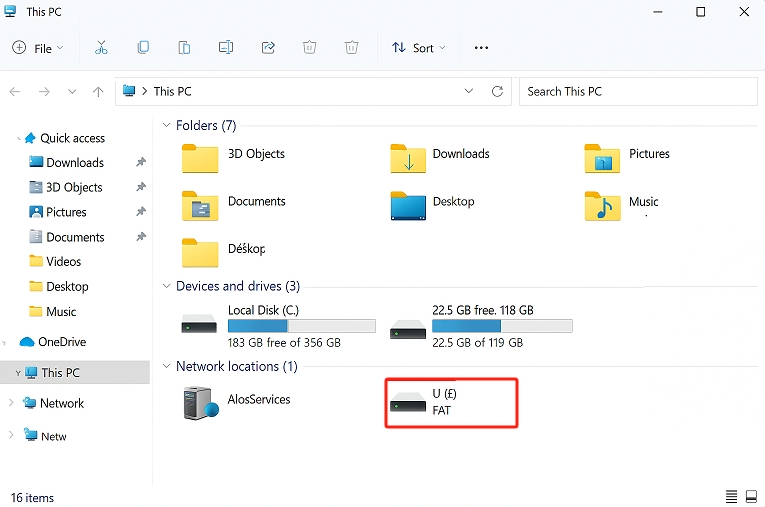Viewport: 765px width, 507px height.
Task: Select AlosServices network location
Action: [x=237, y=403]
